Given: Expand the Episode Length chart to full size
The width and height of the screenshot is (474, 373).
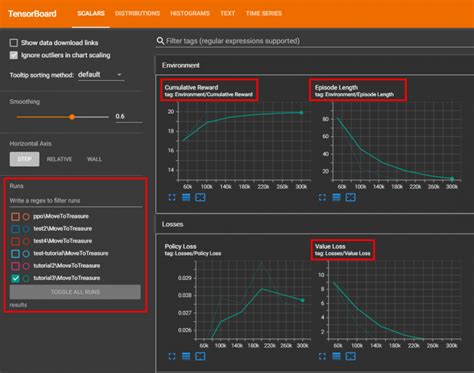Looking at the screenshot, I should 322,197.
